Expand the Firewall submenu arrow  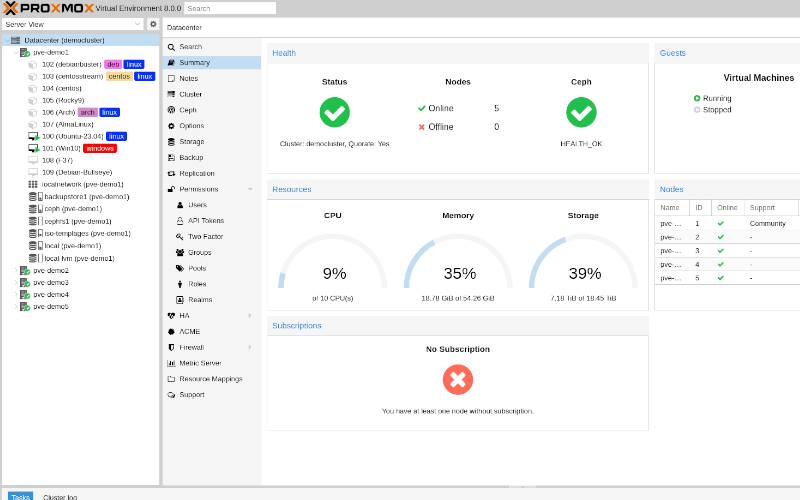[250, 347]
